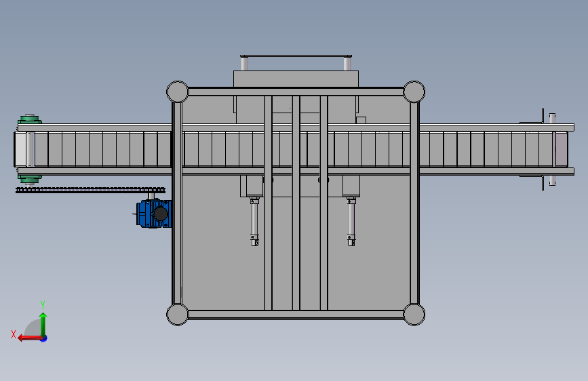The width and height of the screenshot is (588, 381).
Task: Select the lower green bearing housing
Action: [29, 179]
